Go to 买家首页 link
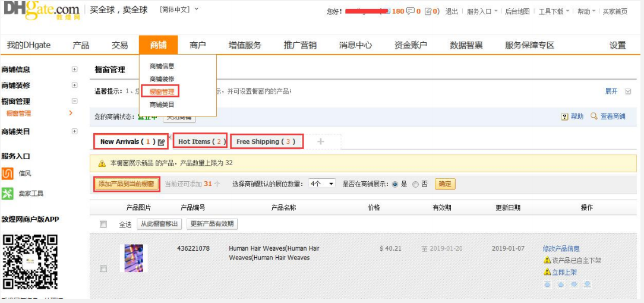The width and height of the screenshot is (644, 303). 615,11
